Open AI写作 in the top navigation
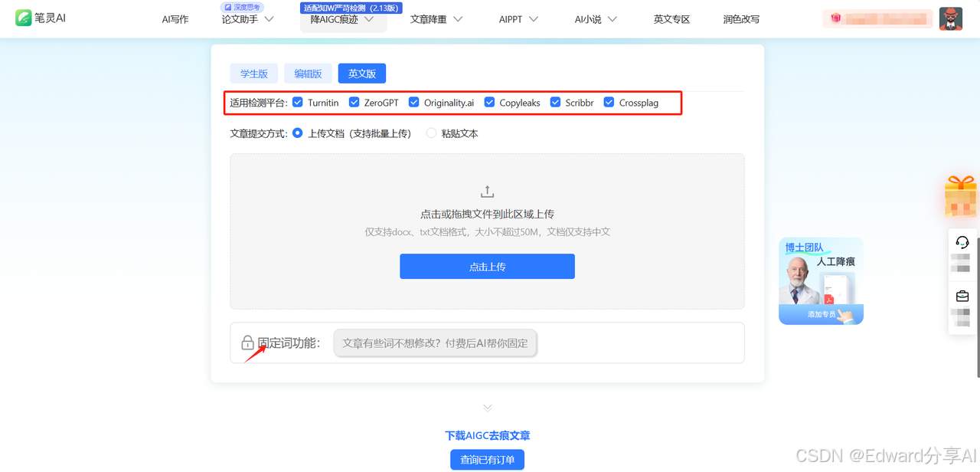 pos(175,19)
